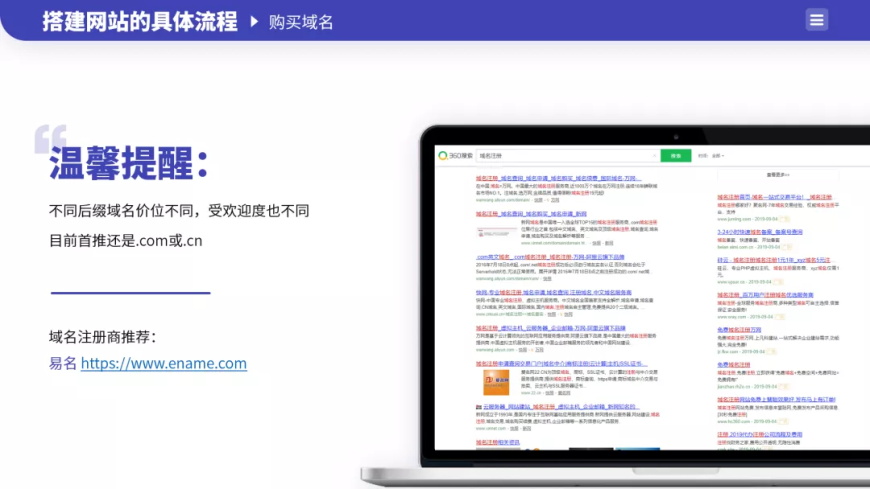The height and width of the screenshot is (489, 870).
Task: Click the 搭建网站的具体流程 header title
Action: tap(140, 22)
